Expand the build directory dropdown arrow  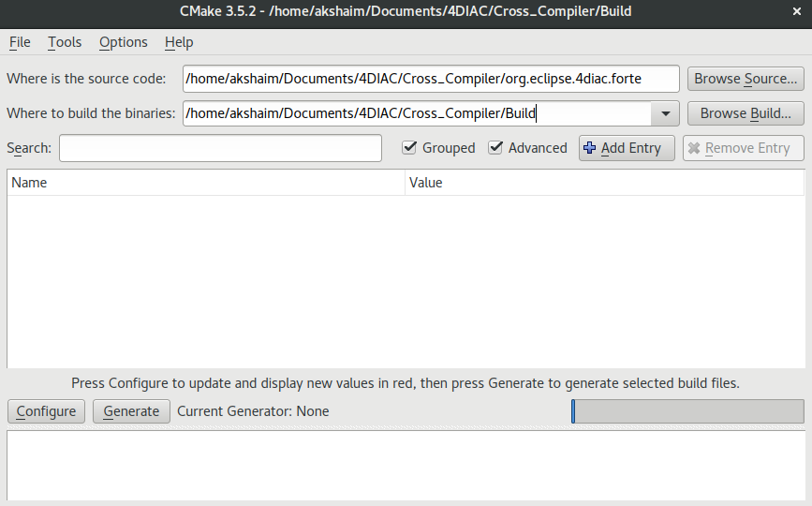[x=666, y=113]
